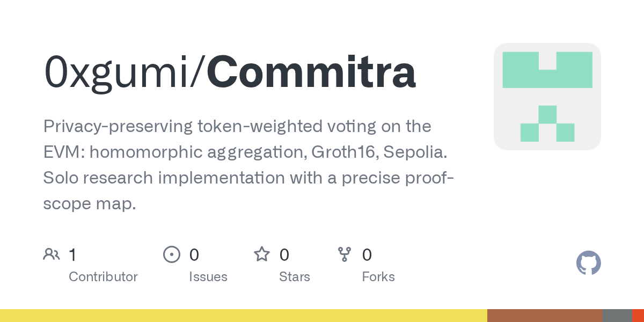Click the contributor count number 1
Viewport: 644px width, 322px height.
pyautogui.click(x=72, y=254)
